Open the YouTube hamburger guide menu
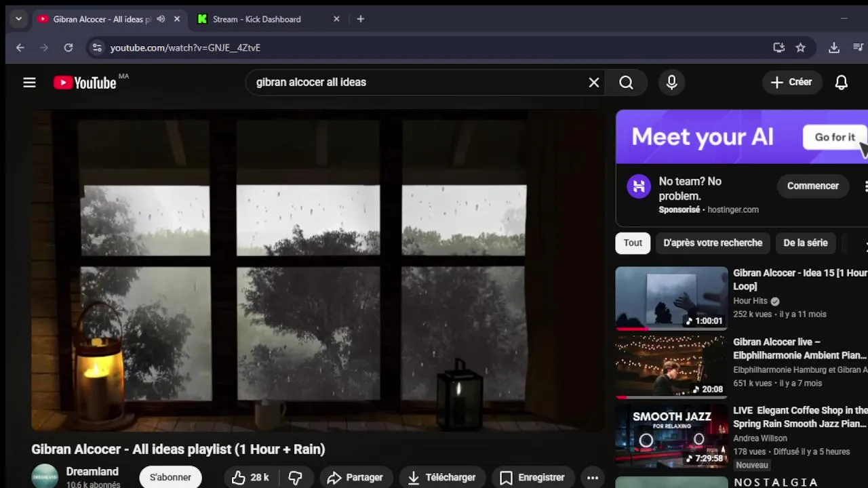The image size is (868, 488). pyautogui.click(x=29, y=83)
